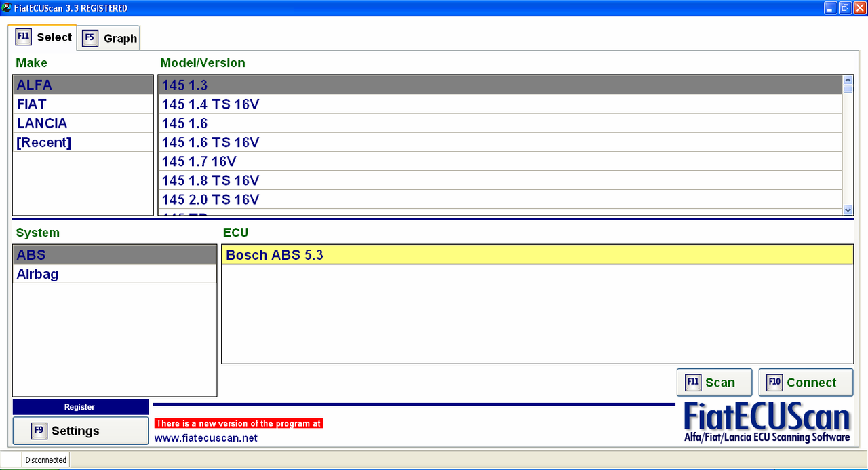Pick LANCIA as the make
This screenshot has width=868, height=470.
(83, 123)
